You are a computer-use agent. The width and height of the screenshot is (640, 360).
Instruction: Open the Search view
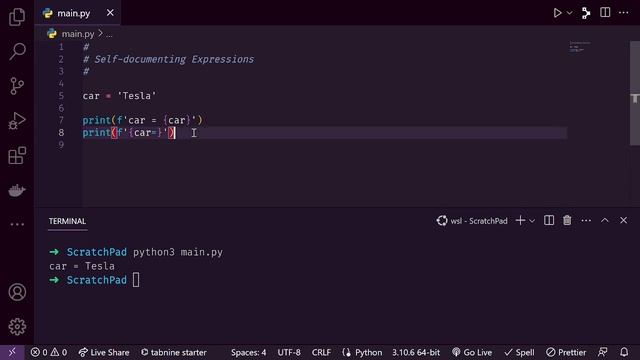pos(17,51)
